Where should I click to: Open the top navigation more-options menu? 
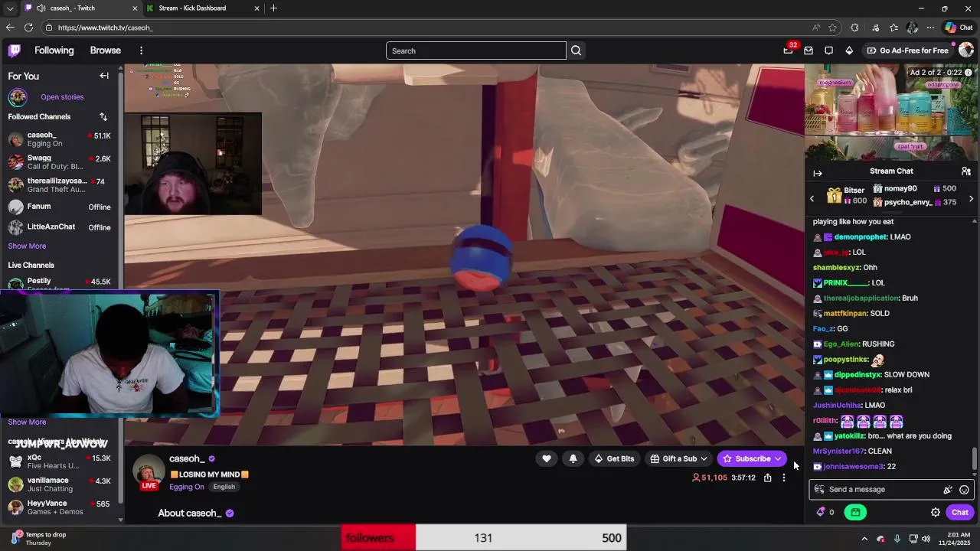[x=141, y=51]
